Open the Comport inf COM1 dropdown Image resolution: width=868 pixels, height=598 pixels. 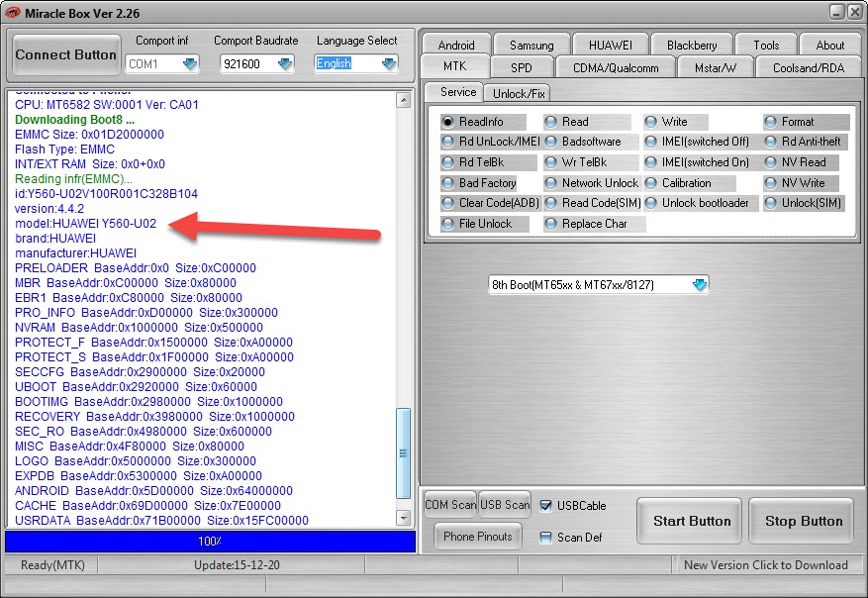point(190,63)
